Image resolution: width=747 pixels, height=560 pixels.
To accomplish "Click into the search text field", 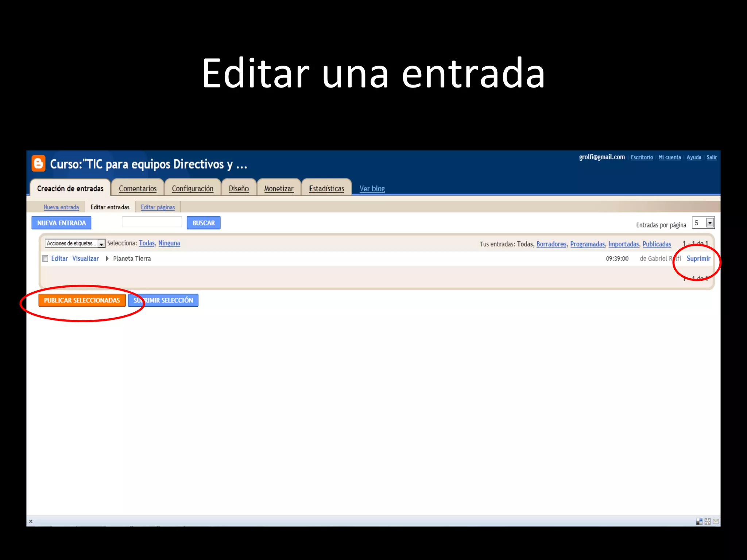I will pyautogui.click(x=152, y=222).
